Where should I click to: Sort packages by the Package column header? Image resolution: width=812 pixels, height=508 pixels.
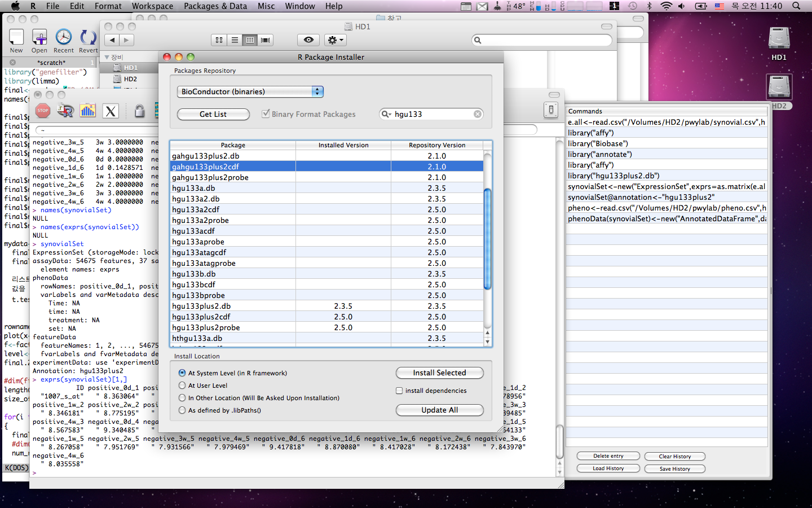pos(233,145)
